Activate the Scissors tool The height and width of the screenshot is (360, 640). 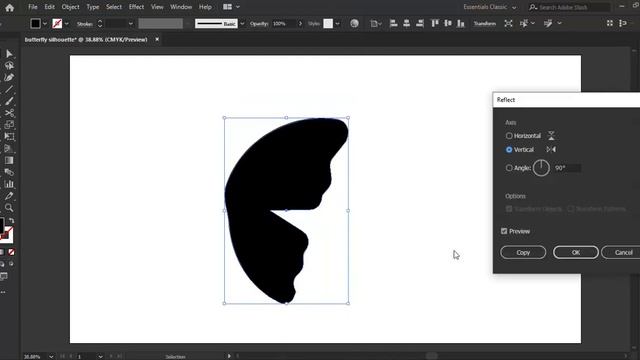pos(9,113)
